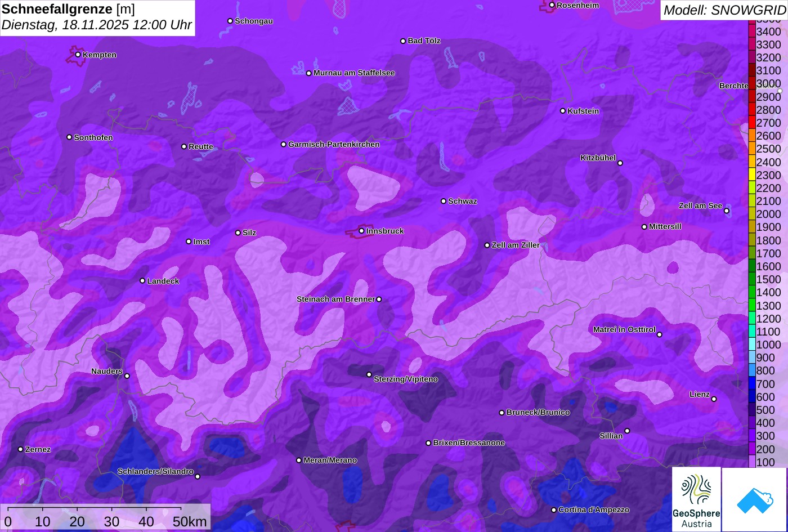
Task: Click the Lienz marker dot
Action: (714, 399)
